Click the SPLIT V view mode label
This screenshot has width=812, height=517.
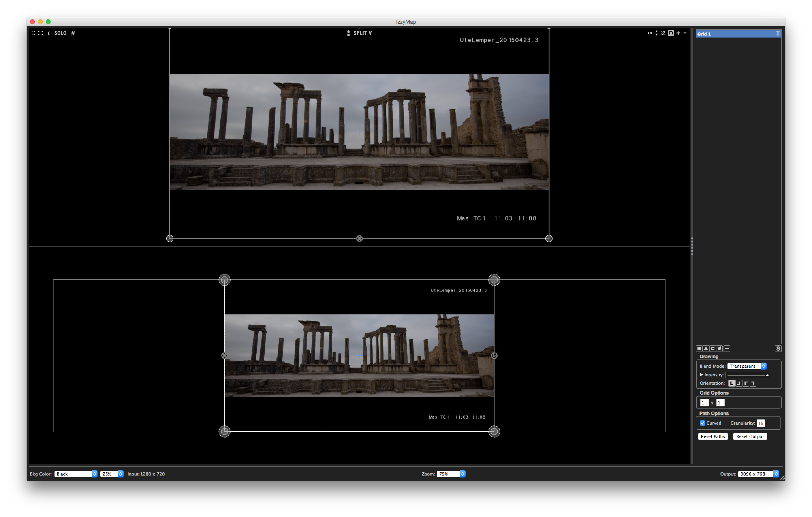363,33
